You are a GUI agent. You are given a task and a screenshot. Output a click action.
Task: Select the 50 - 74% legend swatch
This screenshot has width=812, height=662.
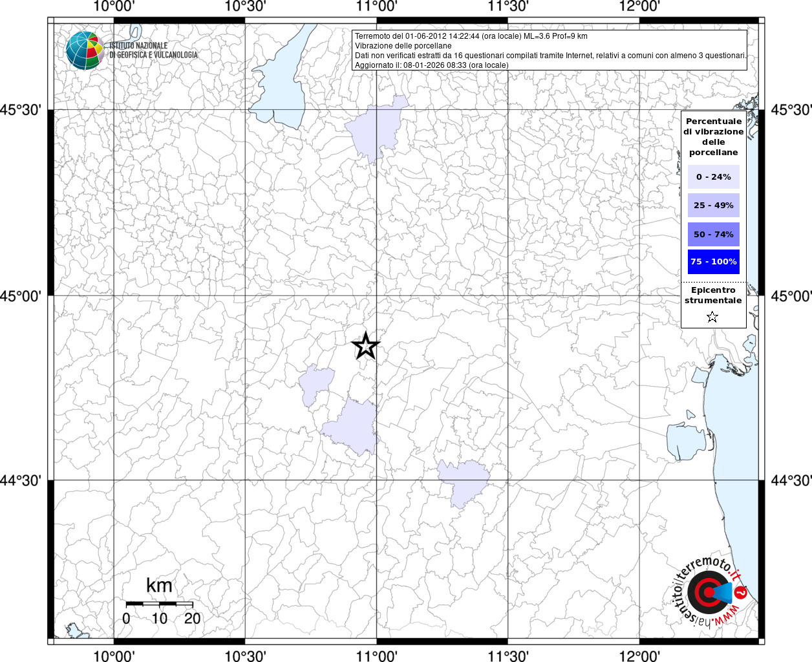click(x=714, y=234)
